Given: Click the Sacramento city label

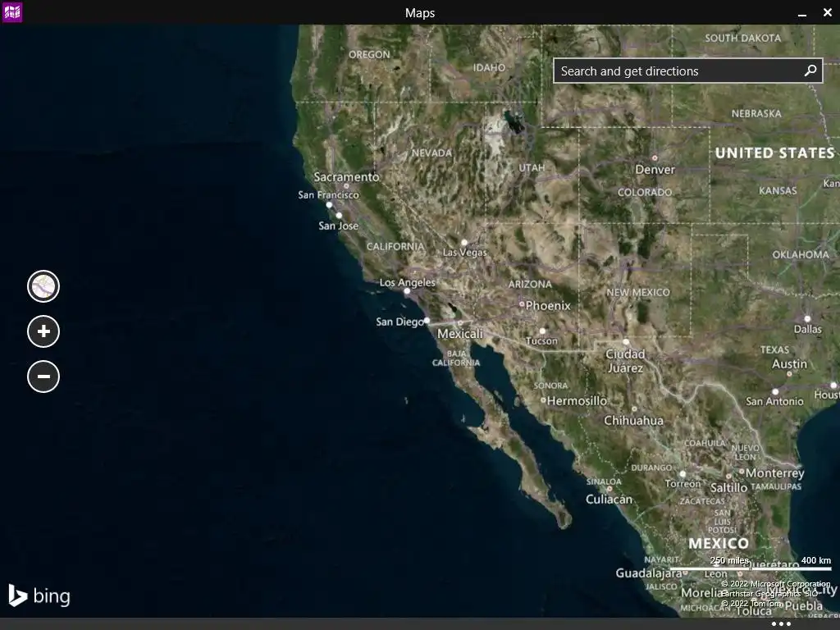Looking at the screenshot, I should (346, 177).
